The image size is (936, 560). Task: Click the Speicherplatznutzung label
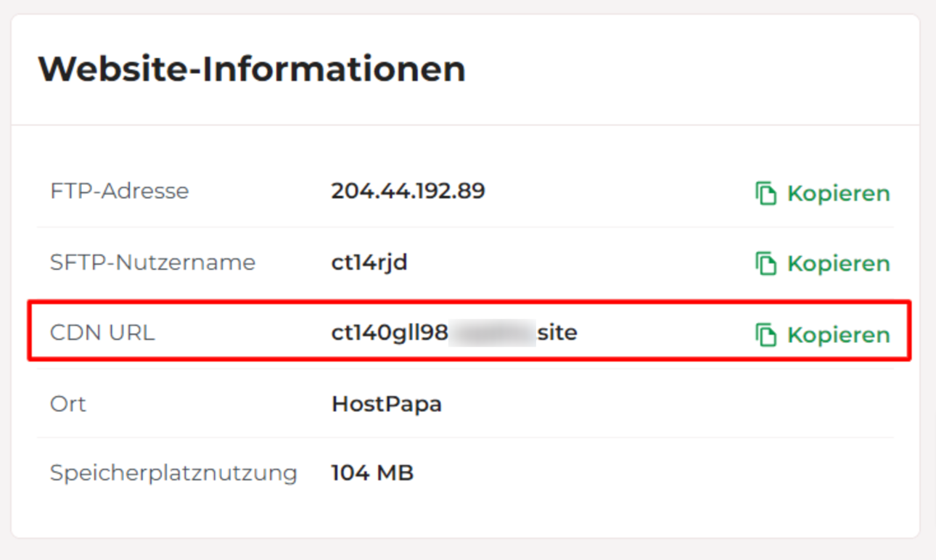(x=173, y=473)
